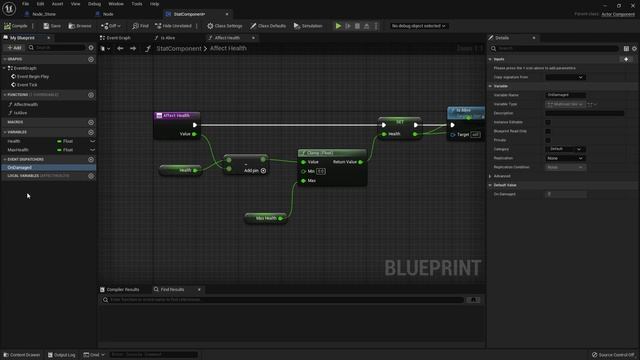640x360 pixels.
Task: Toggle Hide Unrelated nodes
Action: point(173,26)
